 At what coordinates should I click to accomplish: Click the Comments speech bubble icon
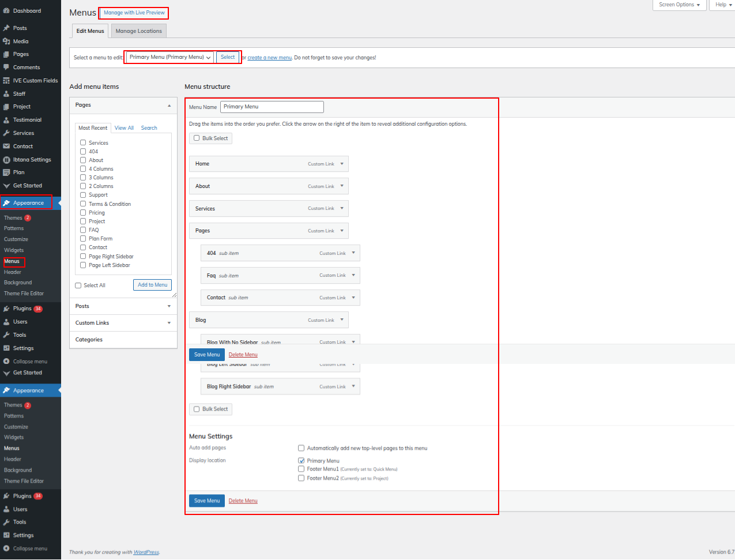pos(6,67)
